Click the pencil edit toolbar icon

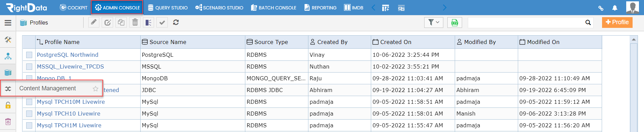[x=94, y=23]
